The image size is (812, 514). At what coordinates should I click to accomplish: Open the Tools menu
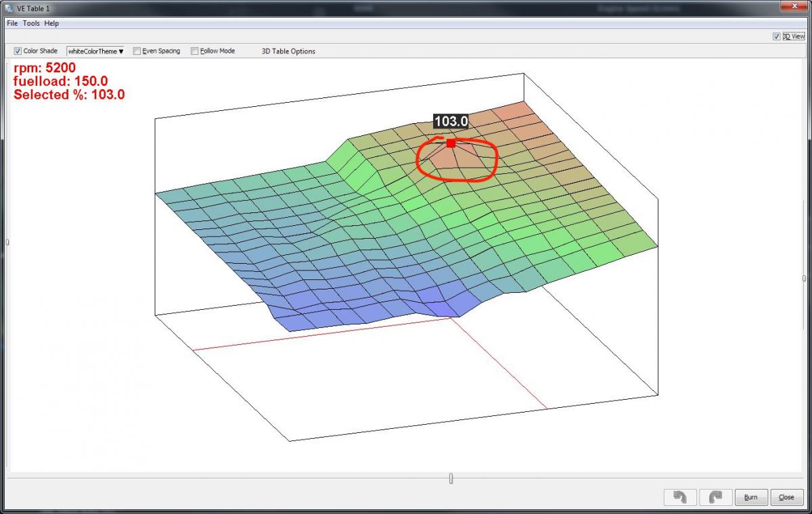point(31,23)
